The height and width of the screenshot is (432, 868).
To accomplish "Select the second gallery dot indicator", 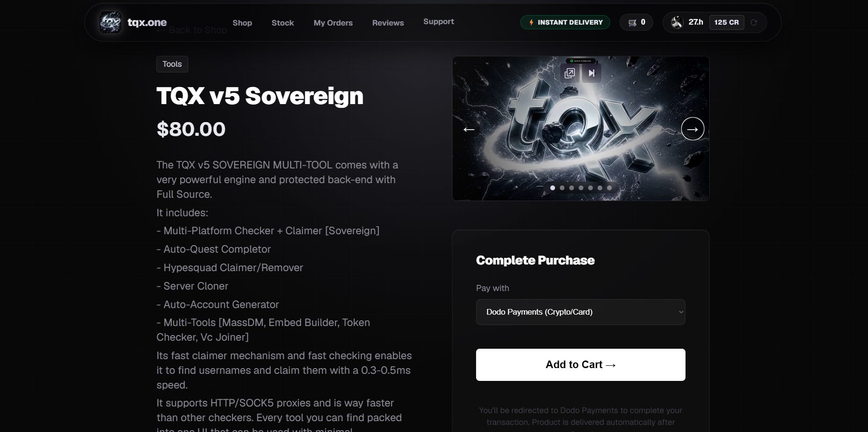I will [562, 188].
